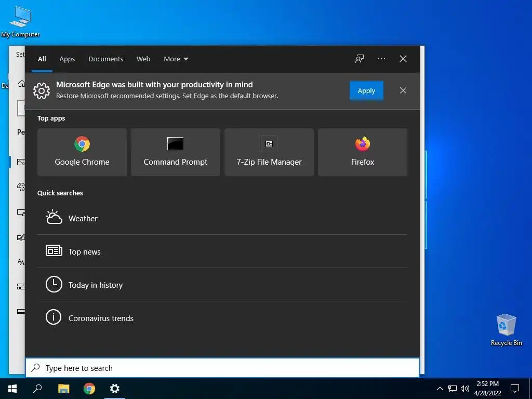The width and height of the screenshot is (532, 399).
Task: Dismiss the Microsoft Edge suggestion banner
Action: 403,90
